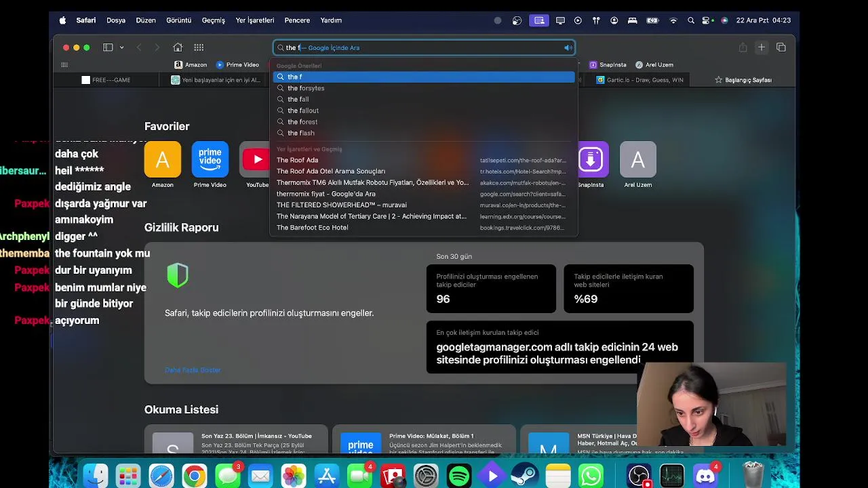This screenshot has height=488, width=868.
Task: Open the Yer İşaretleri menu
Action: click(x=255, y=20)
